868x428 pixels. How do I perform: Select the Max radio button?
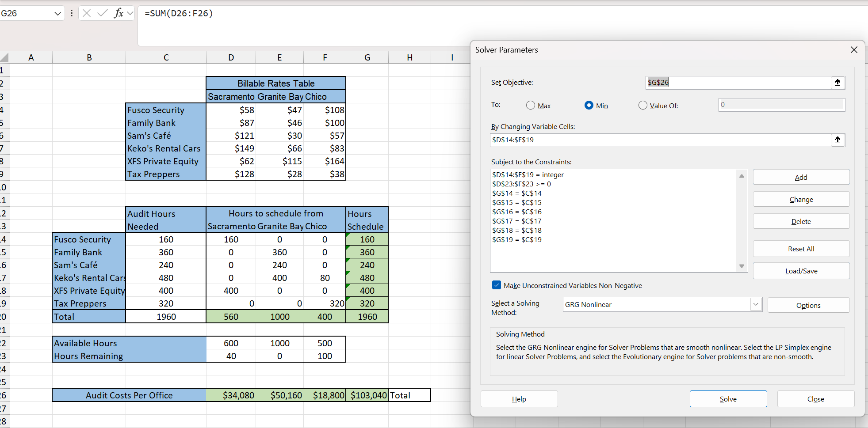[531, 105]
